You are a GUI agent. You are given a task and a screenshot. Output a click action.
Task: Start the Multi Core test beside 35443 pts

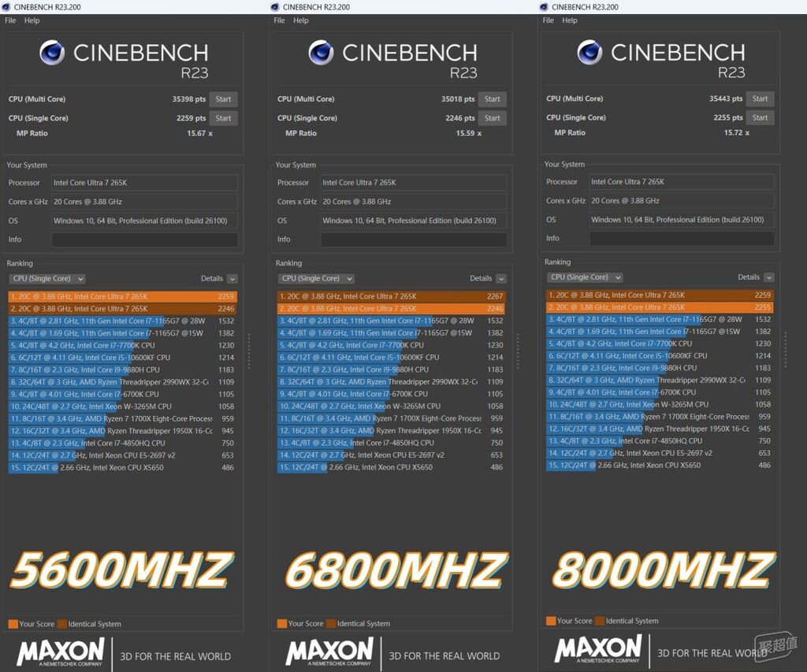pyautogui.click(x=761, y=98)
